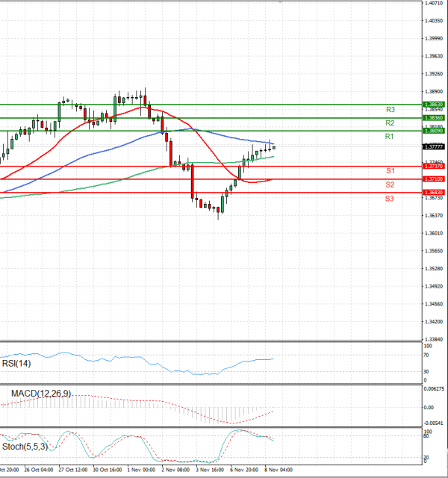448x478 pixels.
Task: Click the 1.36010 price axis value
Action: (x=434, y=233)
